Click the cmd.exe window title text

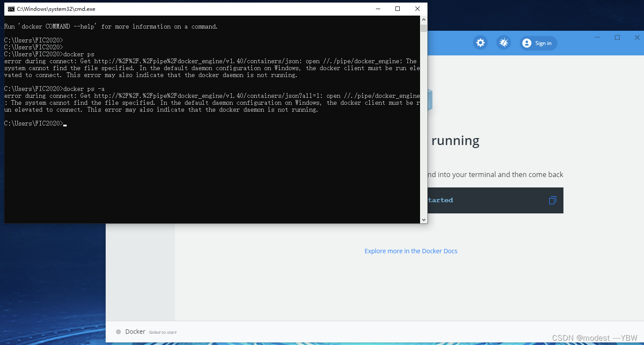[x=56, y=9]
